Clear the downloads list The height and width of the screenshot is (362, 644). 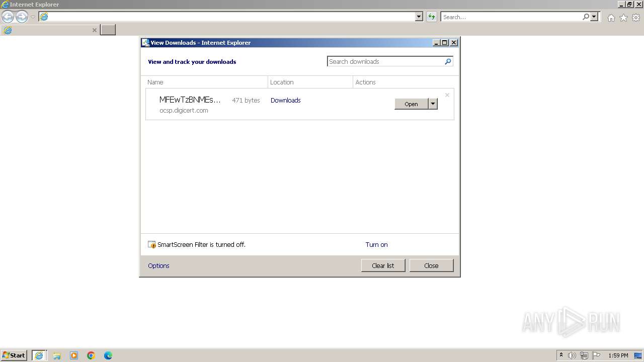coord(383,265)
